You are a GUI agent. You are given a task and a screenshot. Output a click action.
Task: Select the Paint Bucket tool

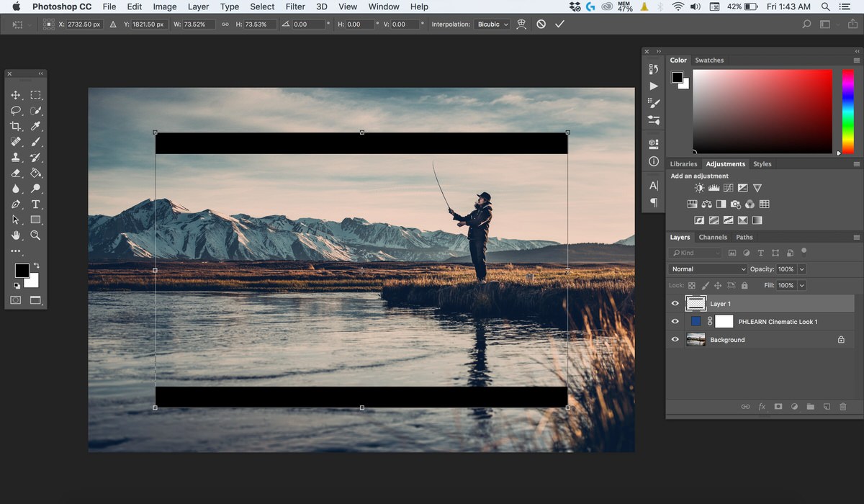(35, 173)
